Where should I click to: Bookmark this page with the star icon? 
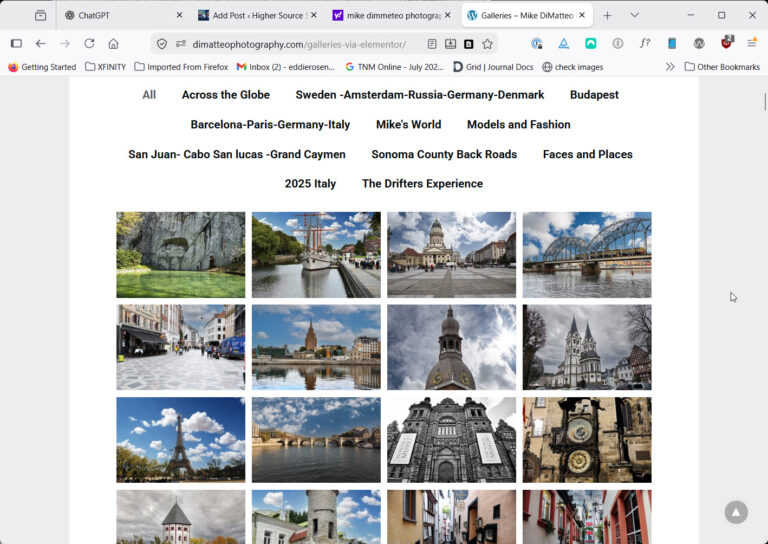487,44
